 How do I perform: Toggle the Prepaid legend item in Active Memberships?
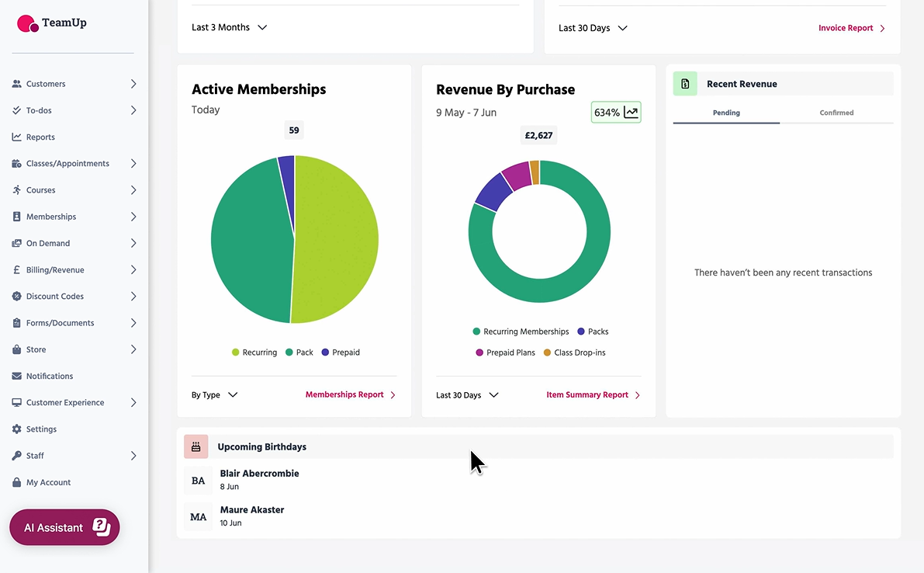tap(341, 352)
